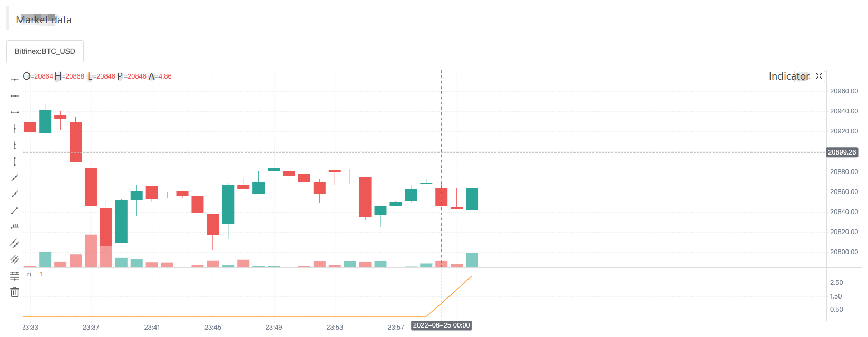Delete all drawings with trash icon
This screenshot has height=337, width=868.
tap(15, 292)
